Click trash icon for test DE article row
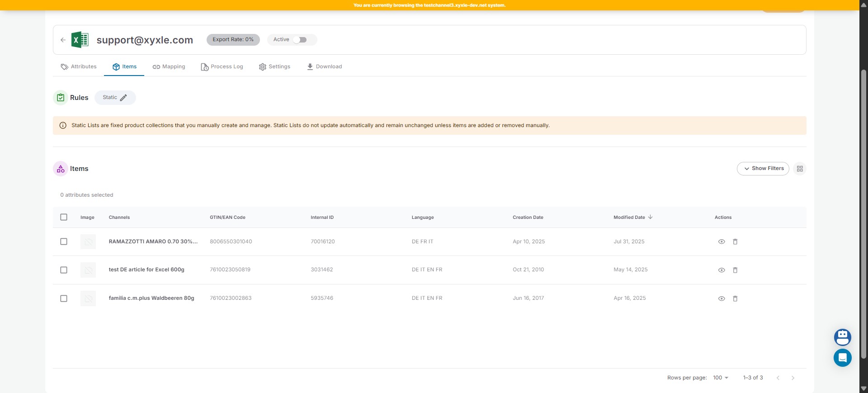 coord(735,270)
